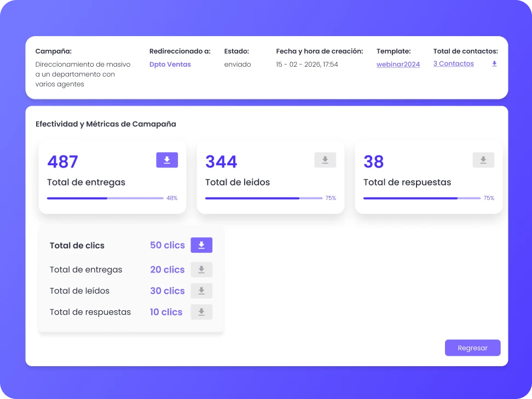
Task: Click the campaign name description text
Action: coord(83,74)
